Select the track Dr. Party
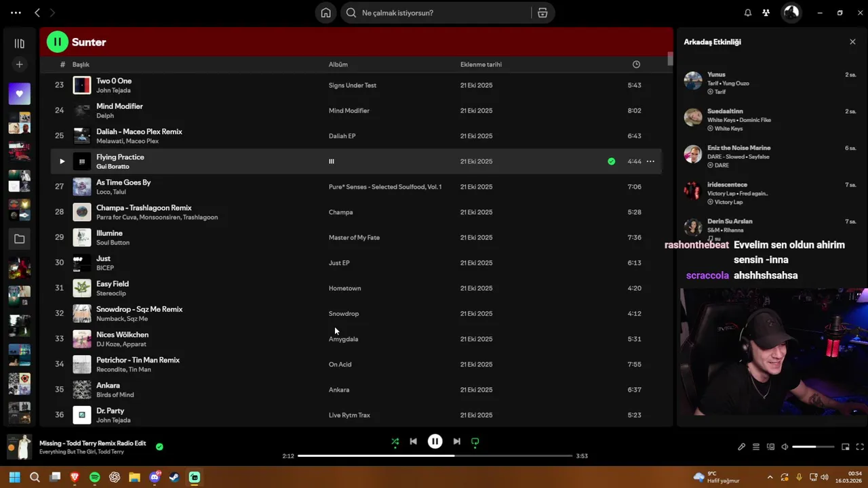The height and width of the screenshot is (488, 868). 110,411
